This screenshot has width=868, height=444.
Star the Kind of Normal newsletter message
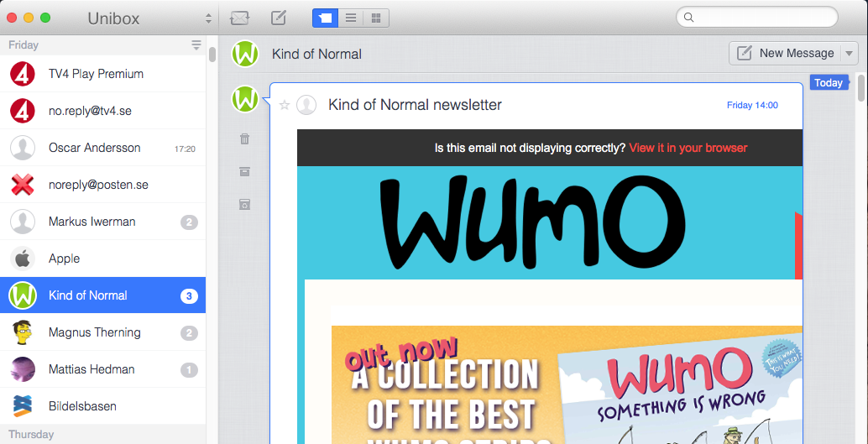coord(285,105)
